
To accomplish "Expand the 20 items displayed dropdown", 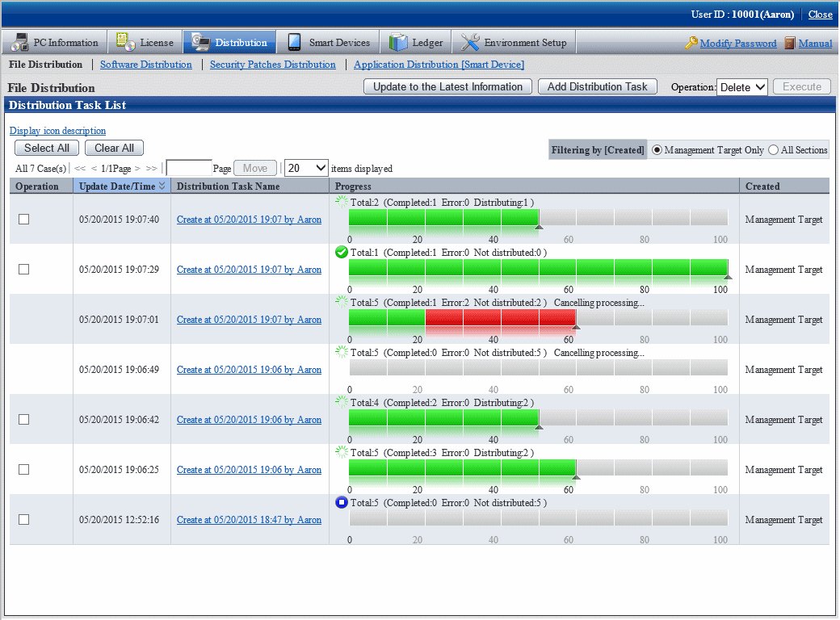I will point(306,168).
